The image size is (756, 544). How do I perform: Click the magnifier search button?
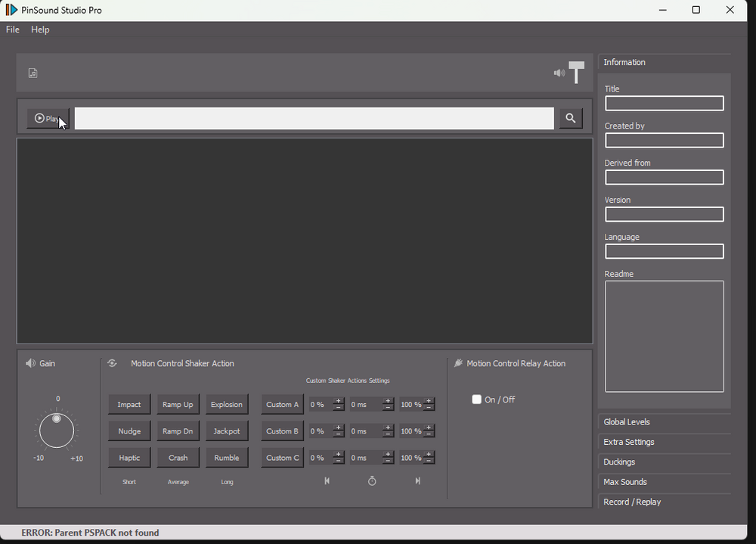click(x=571, y=118)
